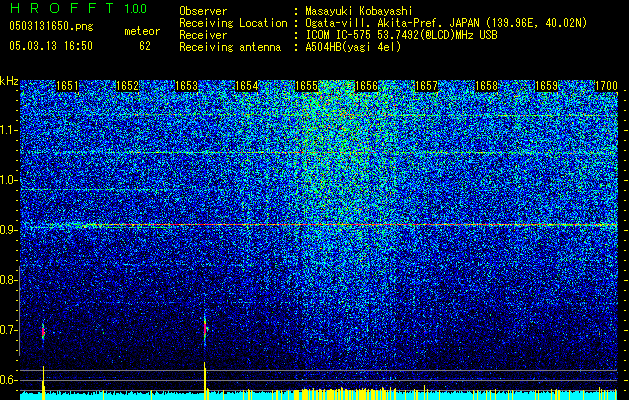Click the 1.0 kHz axis label

pyautogui.click(x=7, y=180)
